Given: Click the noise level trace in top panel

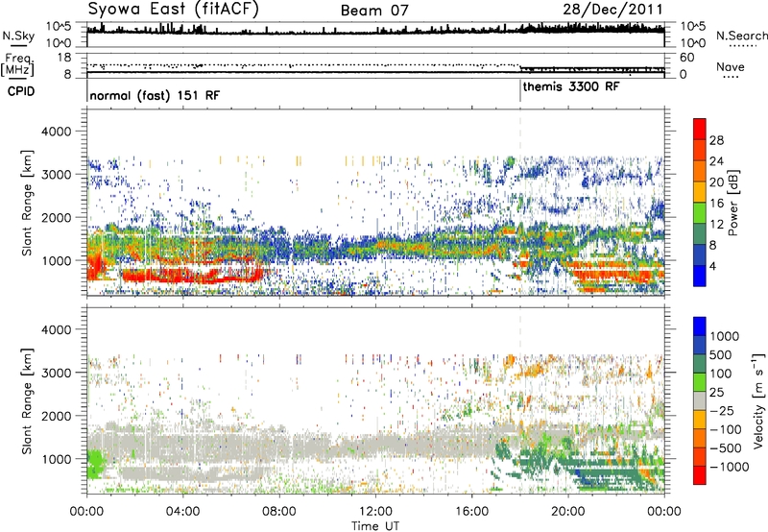Looking at the screenshot, I should tap(375, 32).
